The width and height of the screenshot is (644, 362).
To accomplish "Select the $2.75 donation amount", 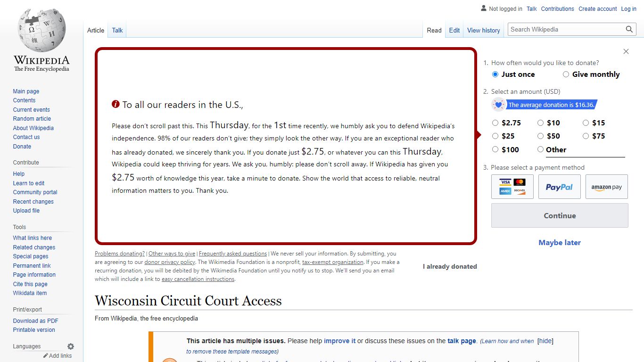I will click(495, 123).
